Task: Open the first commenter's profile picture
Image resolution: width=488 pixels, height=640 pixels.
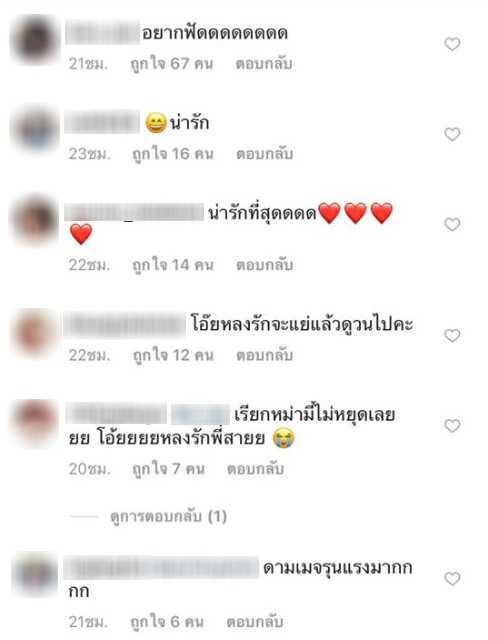Action: pyautogui.click(x=35, y=40)
